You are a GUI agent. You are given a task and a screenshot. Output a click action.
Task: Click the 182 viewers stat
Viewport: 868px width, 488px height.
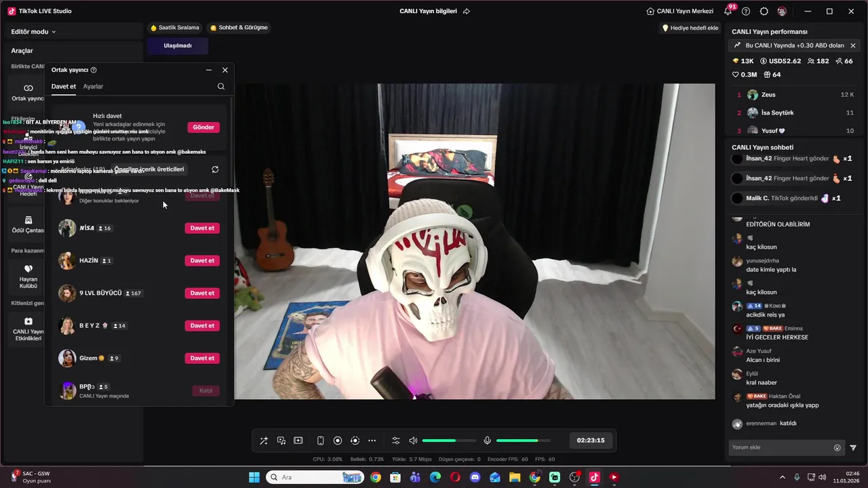(x=818, y=61)
